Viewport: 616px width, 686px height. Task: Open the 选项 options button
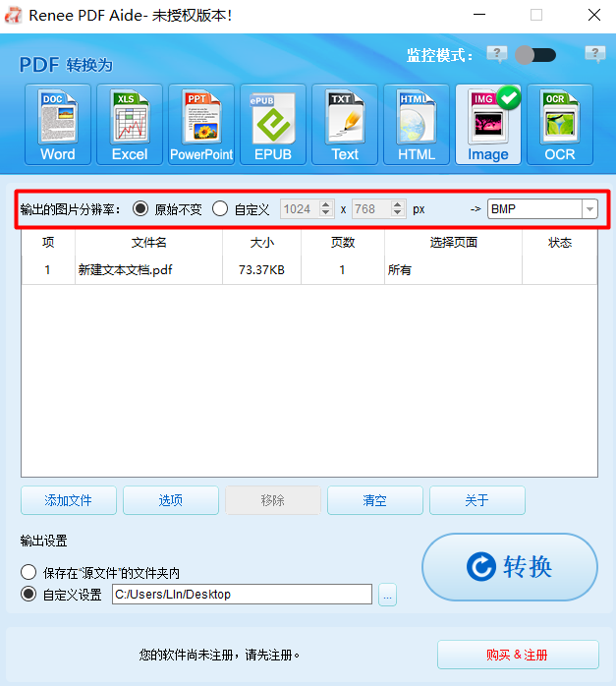[x=171, y=500]
